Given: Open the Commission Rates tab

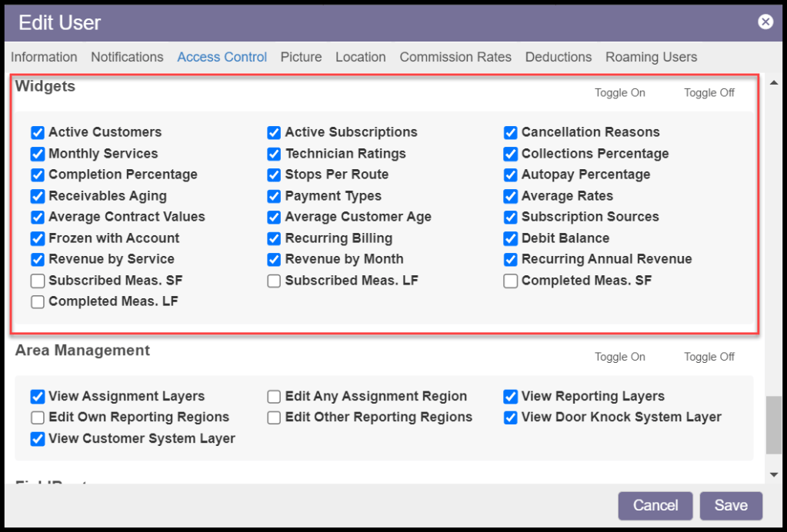Looking at the screenshot, I should tap(455, 57).
